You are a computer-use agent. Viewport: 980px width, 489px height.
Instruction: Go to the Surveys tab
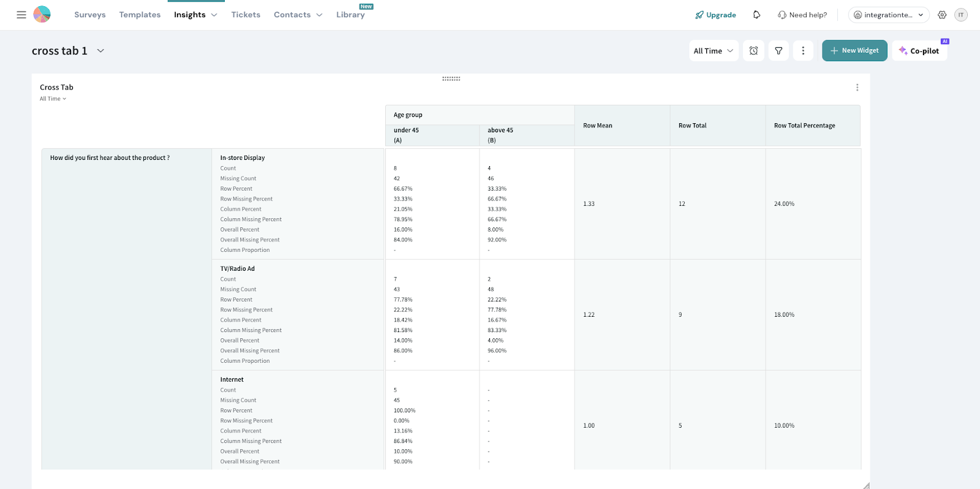[x=90, y=15]
